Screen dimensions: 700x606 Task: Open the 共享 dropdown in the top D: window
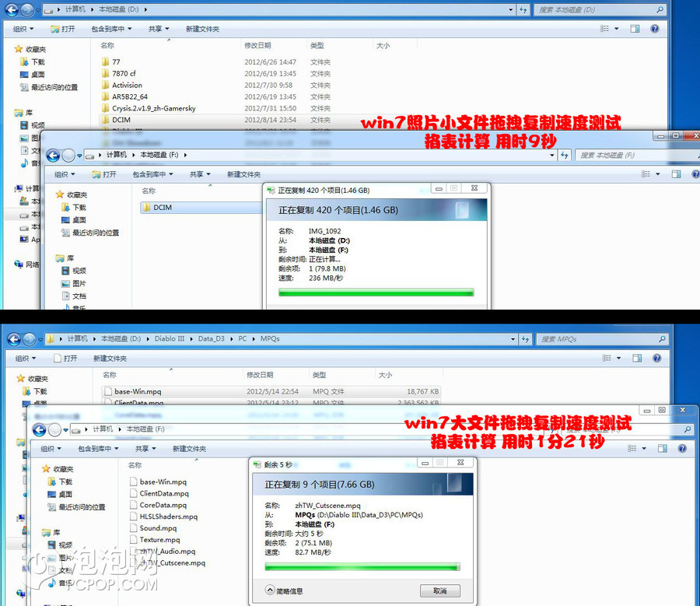click(158, 29)
